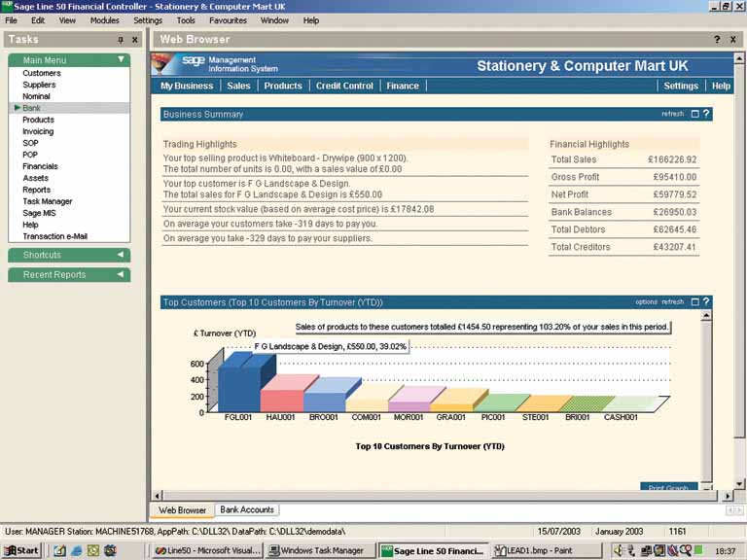Maximize the Top Customers panel
Image resolution: width=747 pixels, height=560 pixels.
(695, 302)
